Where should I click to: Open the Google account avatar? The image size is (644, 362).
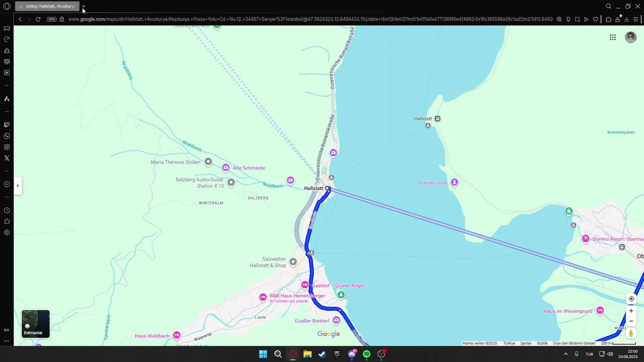pyautogui.click(x=630, y=37)
